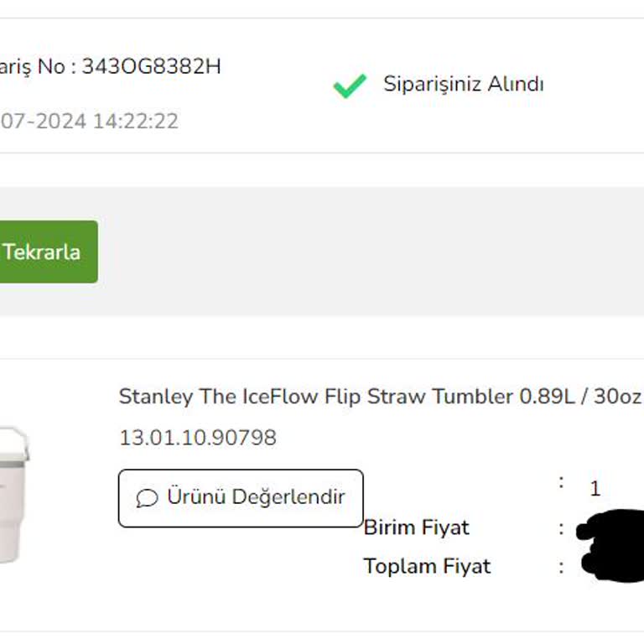Click the colon beside the quantity value
The width and height of the screenshot is (644, 644).
click(x=561, y=482)
